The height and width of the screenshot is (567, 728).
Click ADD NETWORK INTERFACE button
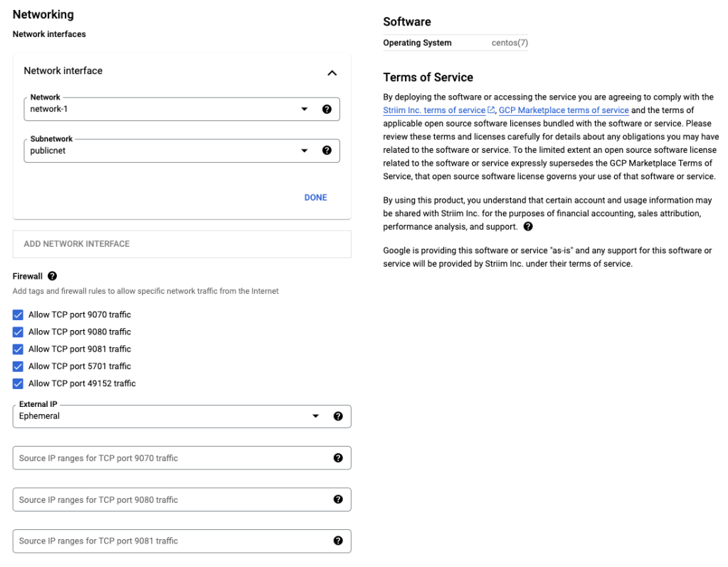tap(77, 244)
